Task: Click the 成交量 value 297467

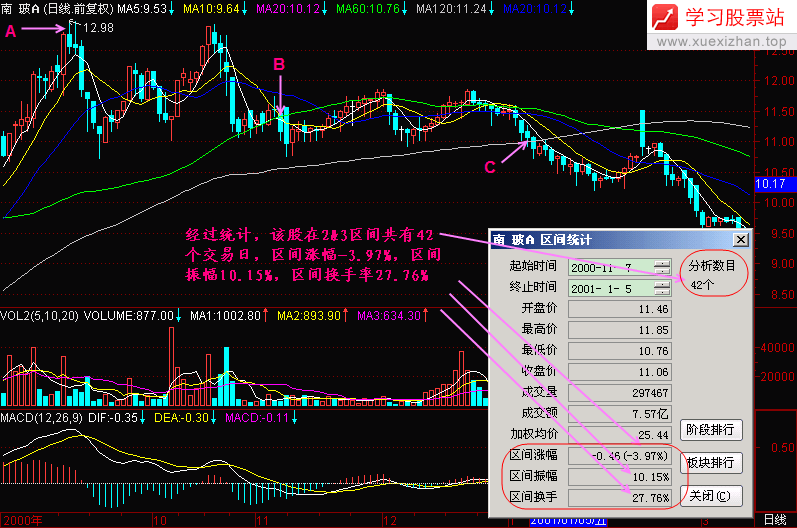Action: pyautogui.click(x=620, y=393)
